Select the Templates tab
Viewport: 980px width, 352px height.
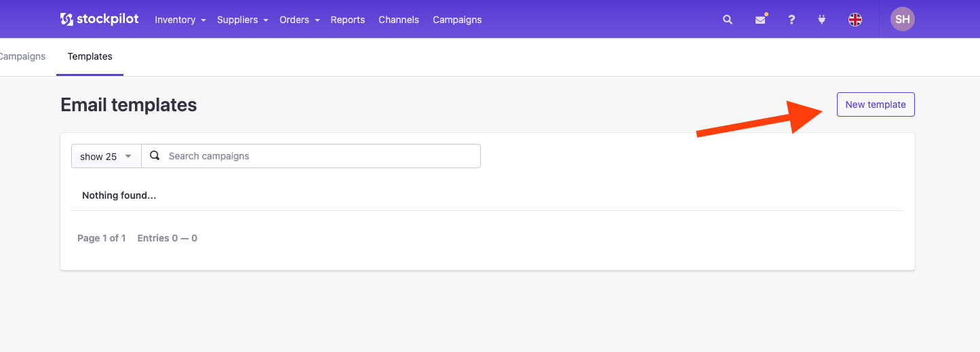point(90,56)
